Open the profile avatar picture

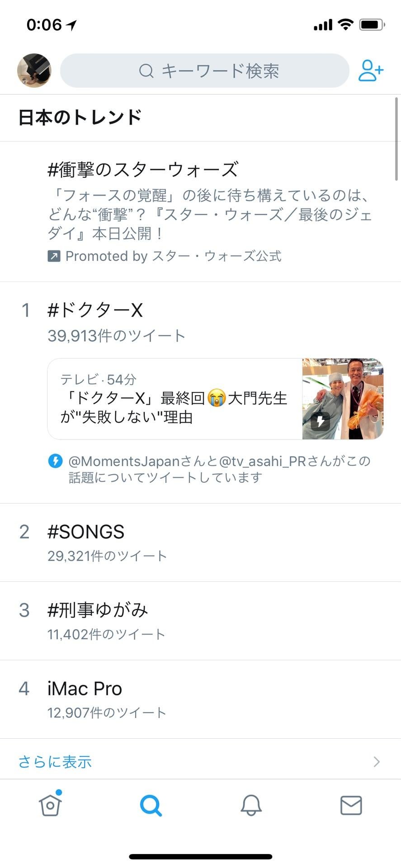pyautogui.click(x=34, y=71)
